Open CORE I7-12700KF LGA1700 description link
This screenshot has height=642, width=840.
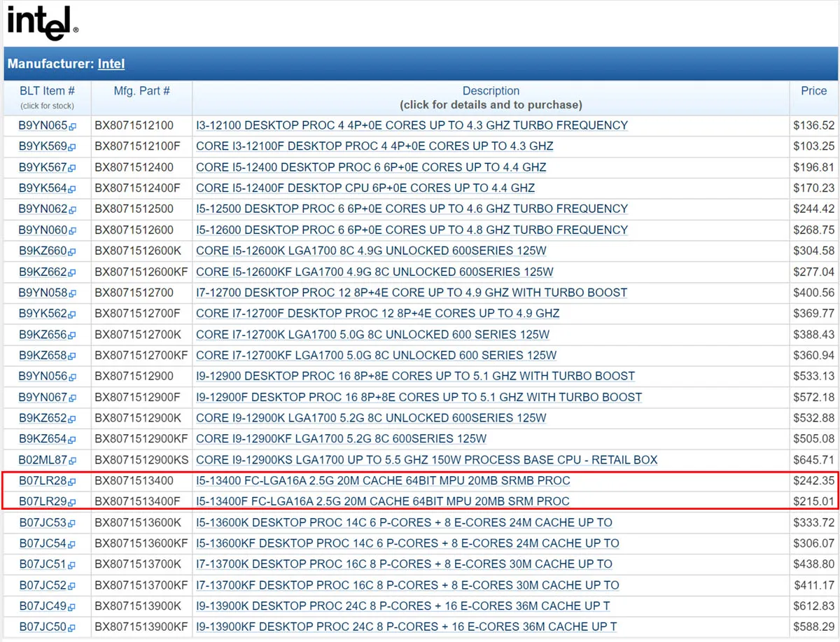click(x=377, y=356)
